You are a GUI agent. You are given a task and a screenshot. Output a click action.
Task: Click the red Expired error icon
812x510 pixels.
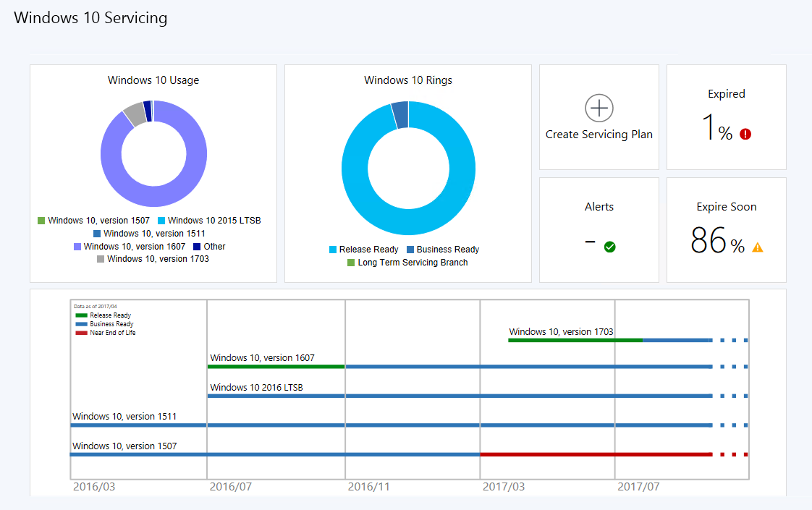[x=745, y=134]
